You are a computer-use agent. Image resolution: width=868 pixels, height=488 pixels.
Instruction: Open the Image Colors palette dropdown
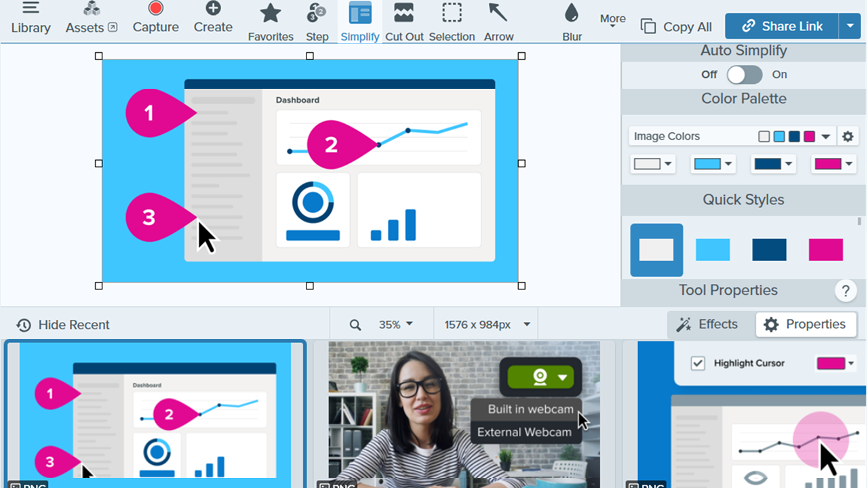pos(825,136)
